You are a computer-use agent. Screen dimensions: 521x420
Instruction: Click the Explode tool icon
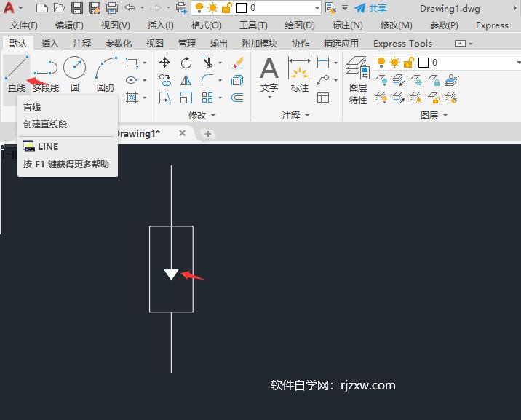237,80
